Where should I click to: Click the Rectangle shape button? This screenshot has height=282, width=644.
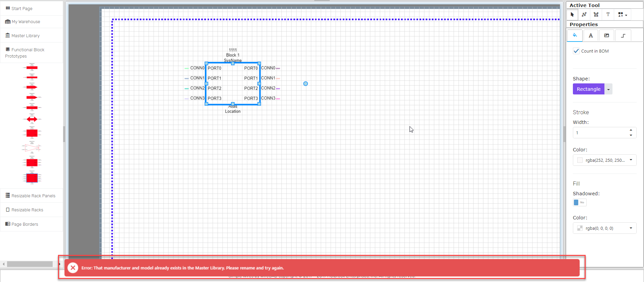coord(589,89)
